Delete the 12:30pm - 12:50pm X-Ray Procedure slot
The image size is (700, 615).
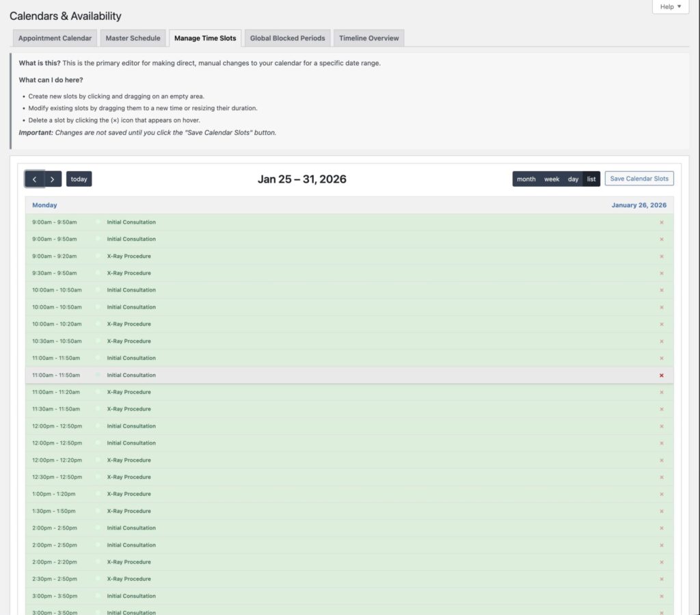pos(661,477)
